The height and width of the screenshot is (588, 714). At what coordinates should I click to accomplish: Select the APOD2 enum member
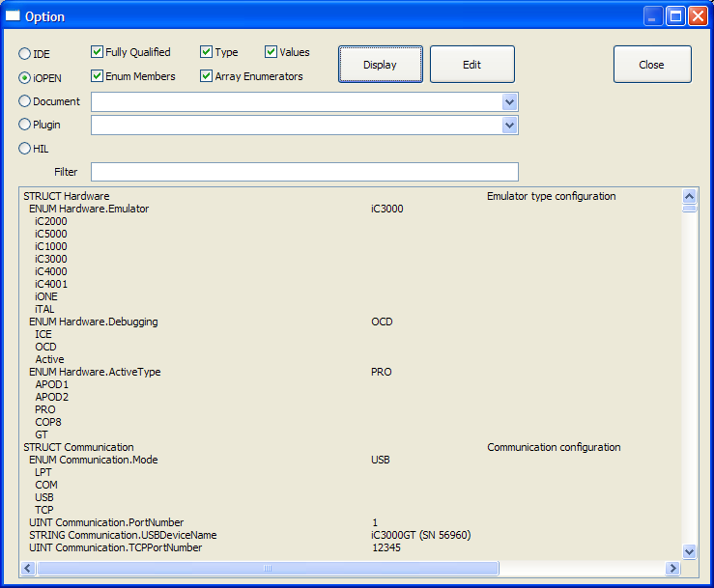(51, 397)
